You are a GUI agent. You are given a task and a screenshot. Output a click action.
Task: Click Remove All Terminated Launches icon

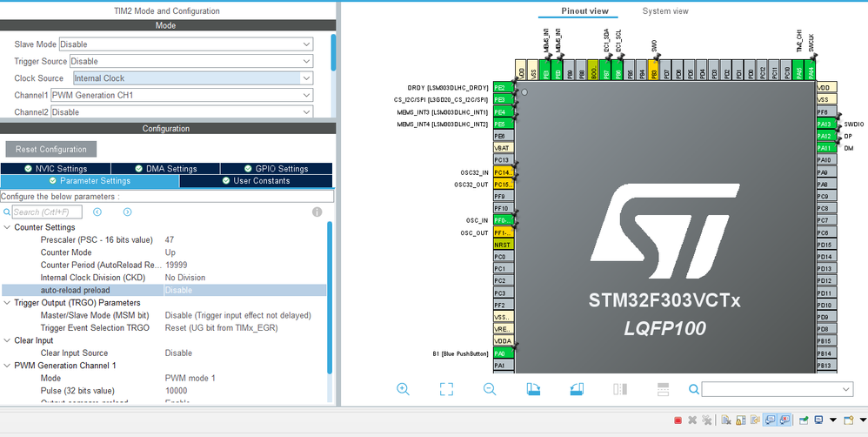tap(707, 420)
